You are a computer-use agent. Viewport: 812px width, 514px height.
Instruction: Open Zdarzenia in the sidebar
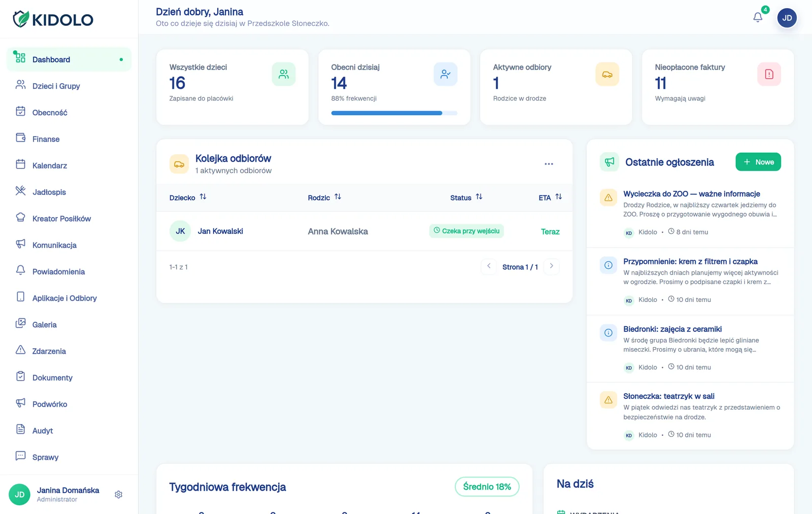coord(69,351)
